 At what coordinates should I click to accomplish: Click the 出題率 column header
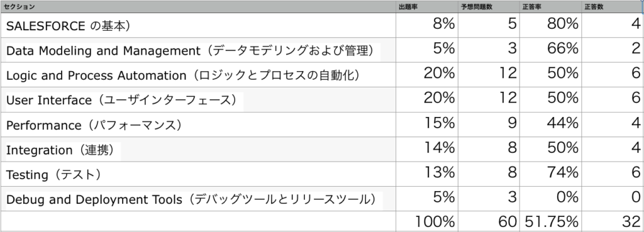point(427,6)
